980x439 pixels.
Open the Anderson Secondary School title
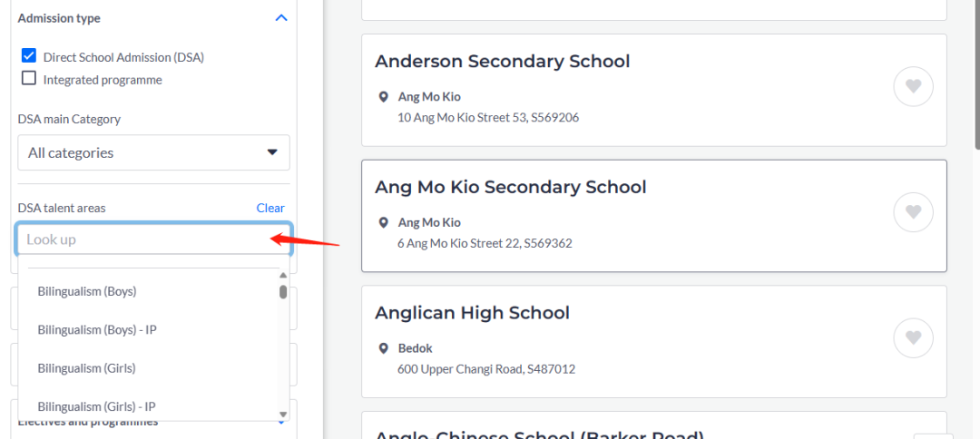point(503,61)
